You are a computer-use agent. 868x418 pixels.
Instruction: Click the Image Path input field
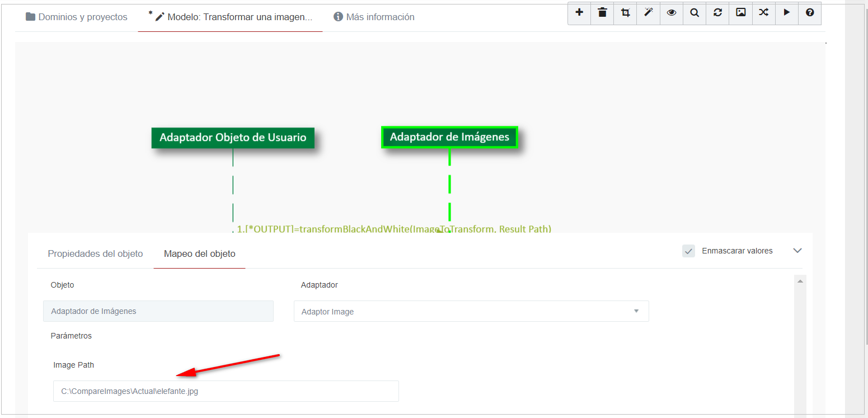coord(226,391)
